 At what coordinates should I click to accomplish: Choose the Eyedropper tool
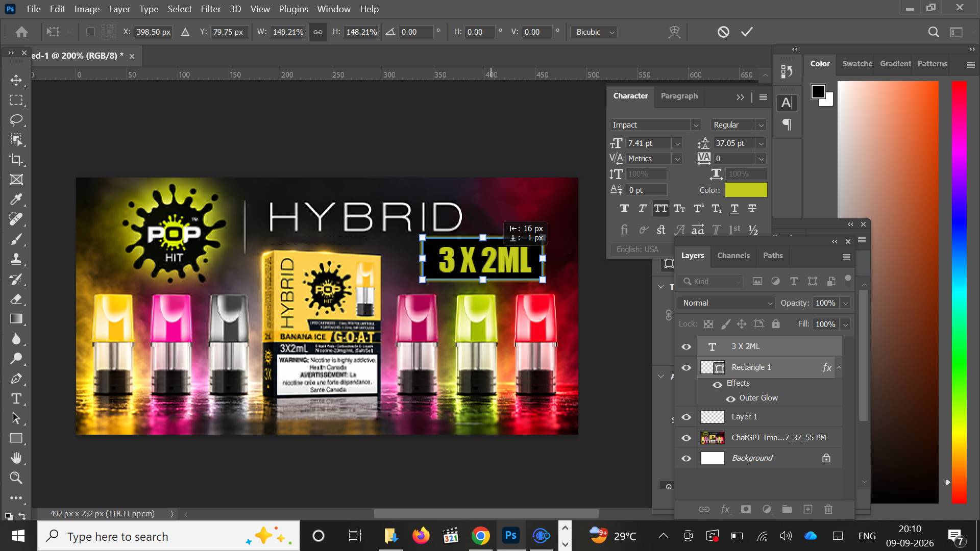(x=16, y=199)
